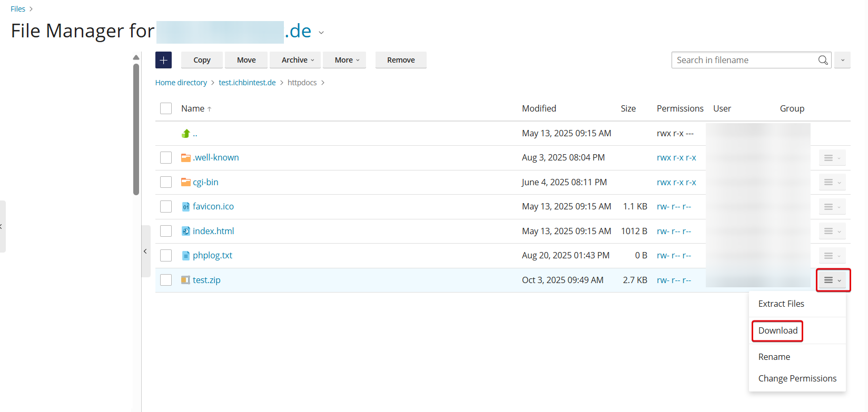
Task: Edit permissions rwx r-x r-x of .well-known
Action: (x=676, y=158)
